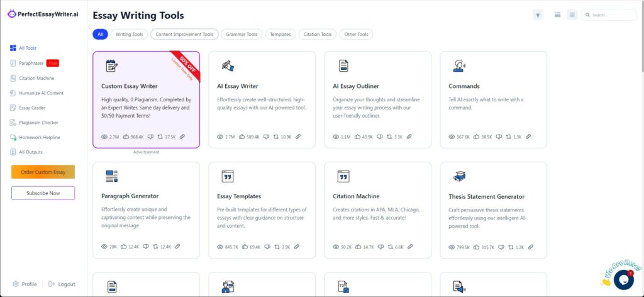Like the AI Essay Outliner card

(357, 137)
